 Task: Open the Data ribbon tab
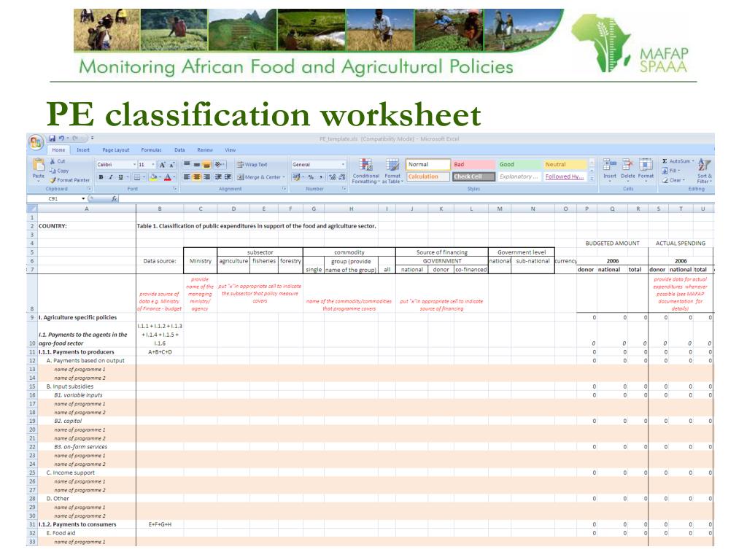(x=179, y=150)
